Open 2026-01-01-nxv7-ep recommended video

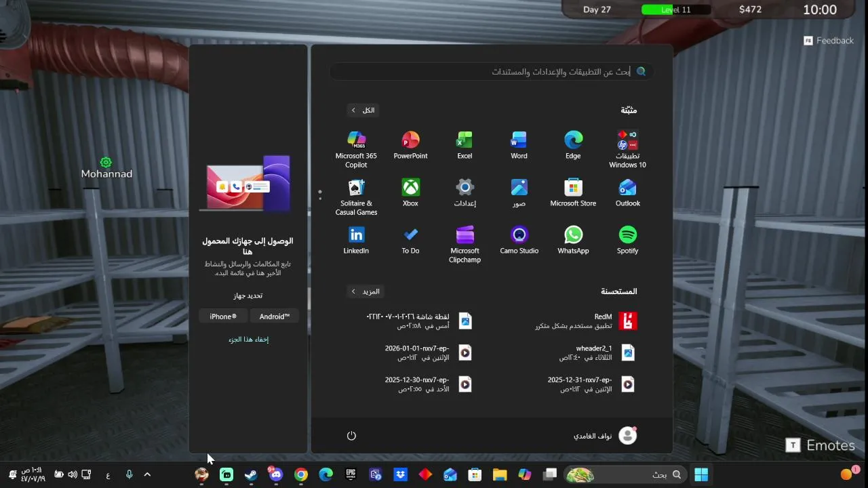[x=429, y=352]
